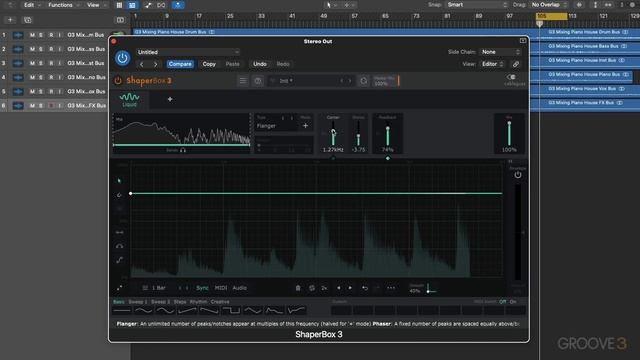Select the sine wave basic preset thumbnail
Image resolution: width=640 pixels, height=360 pixels.
[144, 311]
